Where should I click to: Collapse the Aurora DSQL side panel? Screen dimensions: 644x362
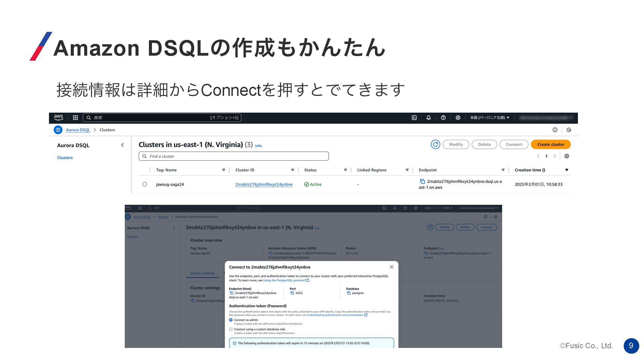pyautogui.click(x=122, y=145)
